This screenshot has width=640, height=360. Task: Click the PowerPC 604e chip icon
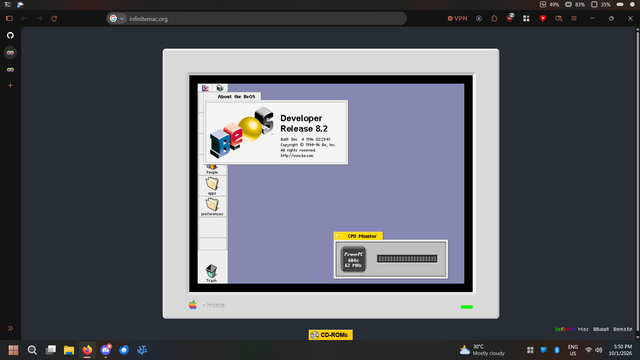(x=353, y=259)
